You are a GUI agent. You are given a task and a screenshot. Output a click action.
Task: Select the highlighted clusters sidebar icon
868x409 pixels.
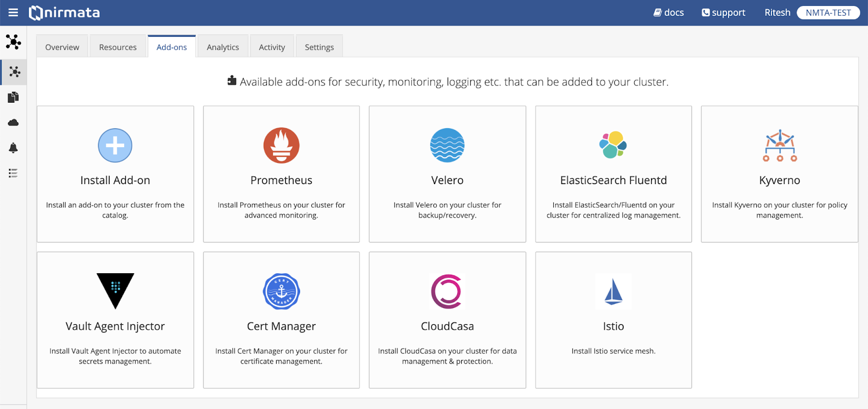tap(14, 72)
